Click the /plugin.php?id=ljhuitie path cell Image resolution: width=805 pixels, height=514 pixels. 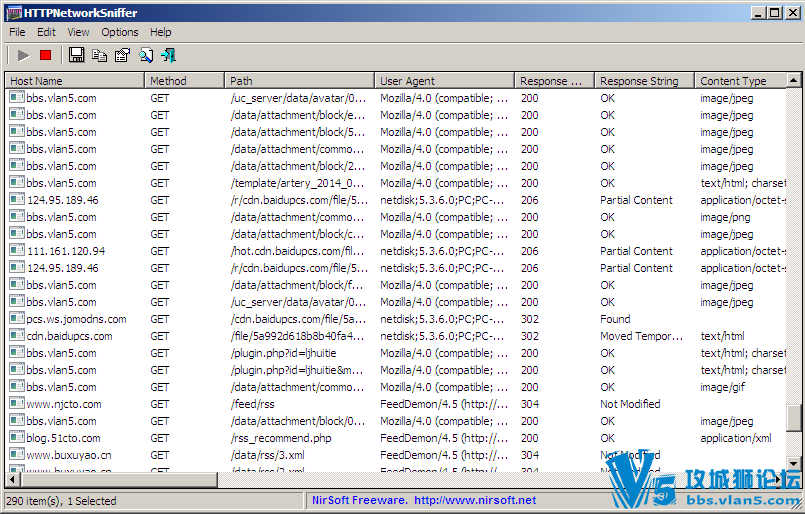point(283,353)
